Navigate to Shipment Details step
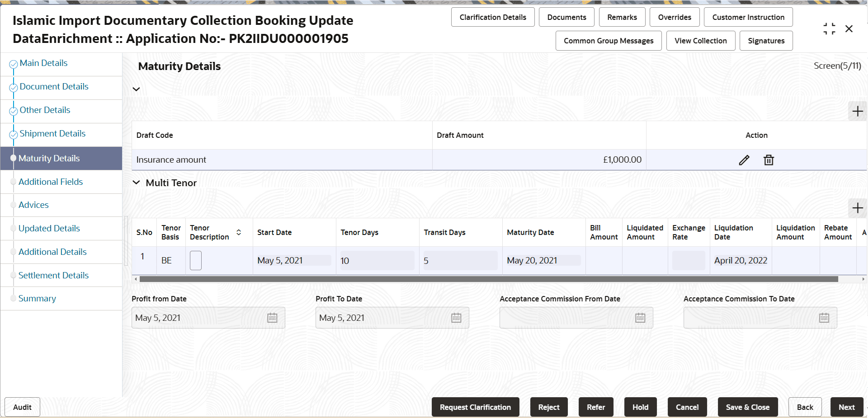The image size is (868, 418). click(x=52, y=134)
